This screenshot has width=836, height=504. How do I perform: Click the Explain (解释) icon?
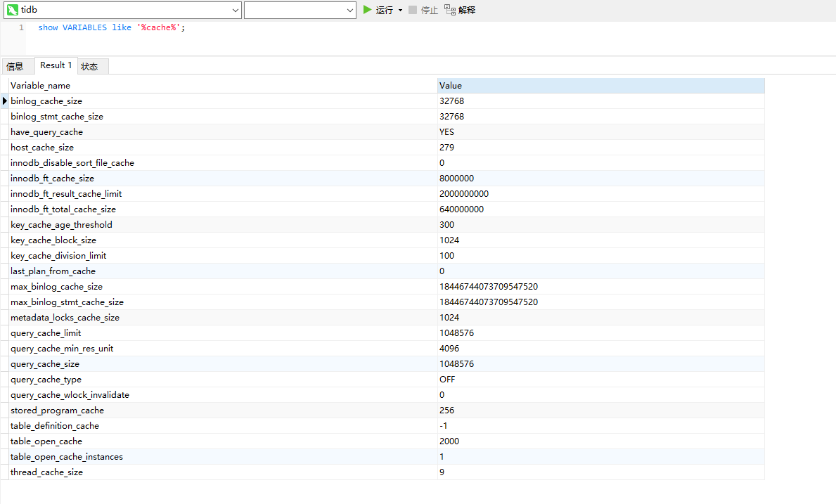point(450,10)
